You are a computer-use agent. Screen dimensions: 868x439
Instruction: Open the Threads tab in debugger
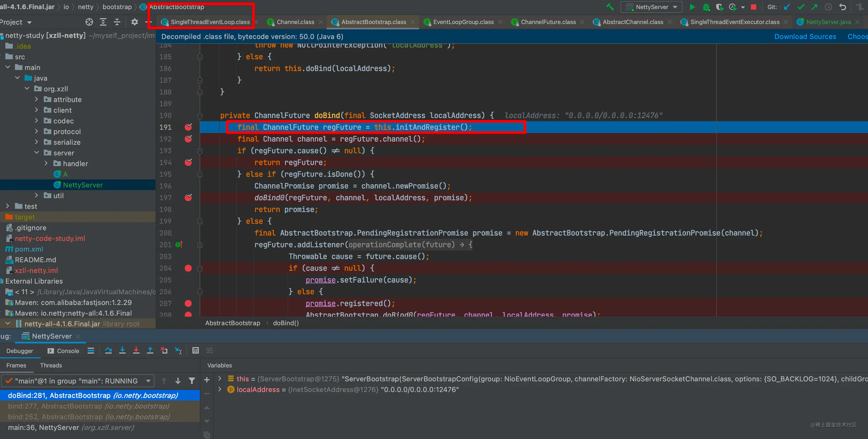pyautogui.click(x=51, y=365)
